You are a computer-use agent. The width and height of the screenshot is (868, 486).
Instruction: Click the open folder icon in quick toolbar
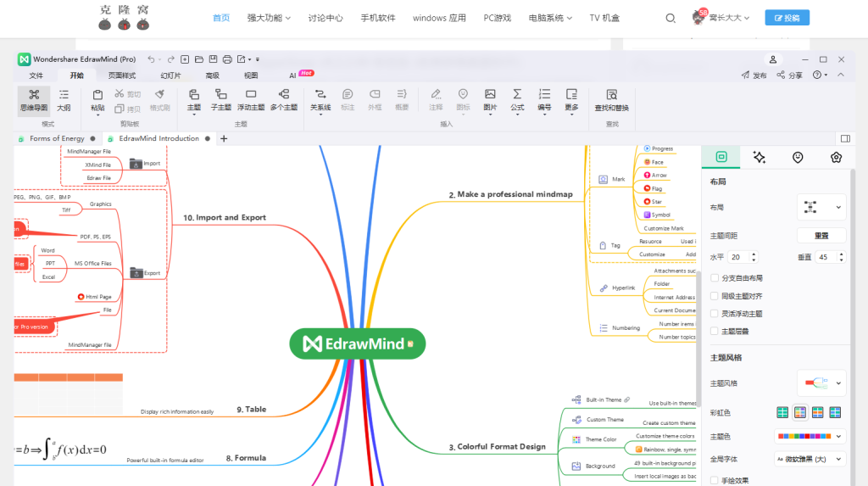[x=199, y=59]
